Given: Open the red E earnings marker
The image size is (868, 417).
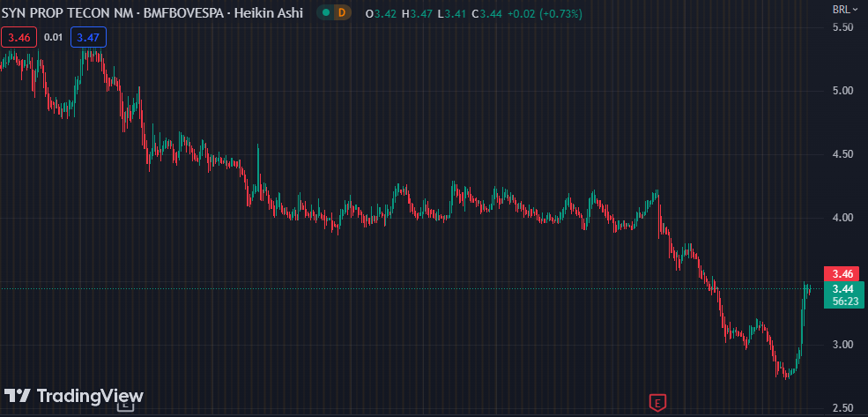Looking at the screenshot, I should tap(657, 402).
